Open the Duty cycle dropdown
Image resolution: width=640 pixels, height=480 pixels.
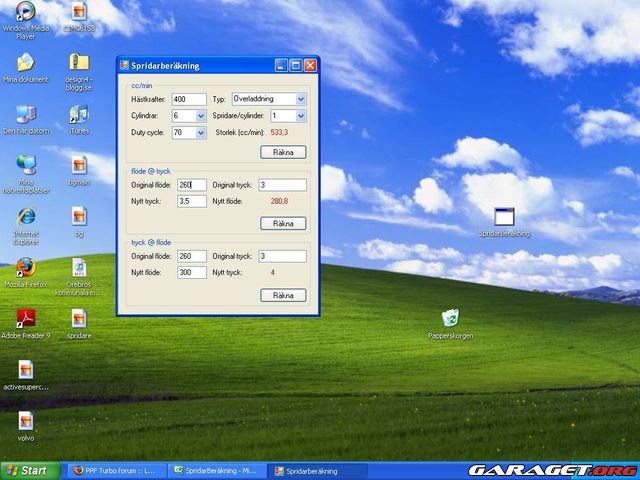201,132
